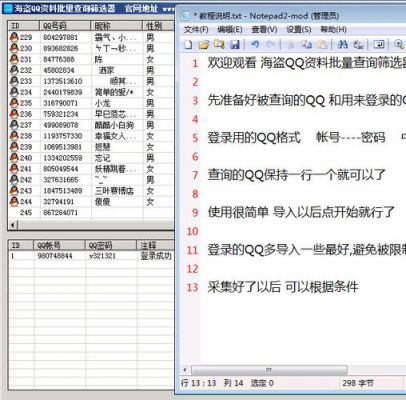The height and width of the screenshot is (400, 406).
Task: Select QQ number 1373513610 in the list
Action: [x=63, y=81]
